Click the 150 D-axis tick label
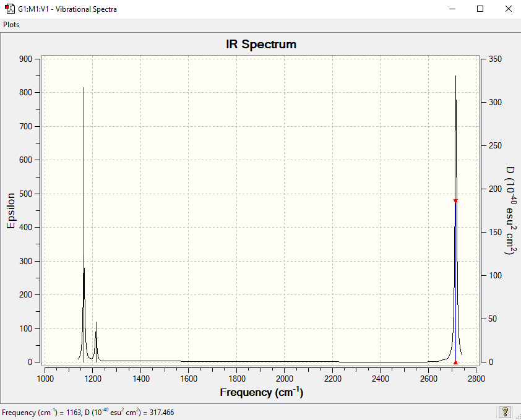This screenshot has width=521, height=420. point(495,232)
